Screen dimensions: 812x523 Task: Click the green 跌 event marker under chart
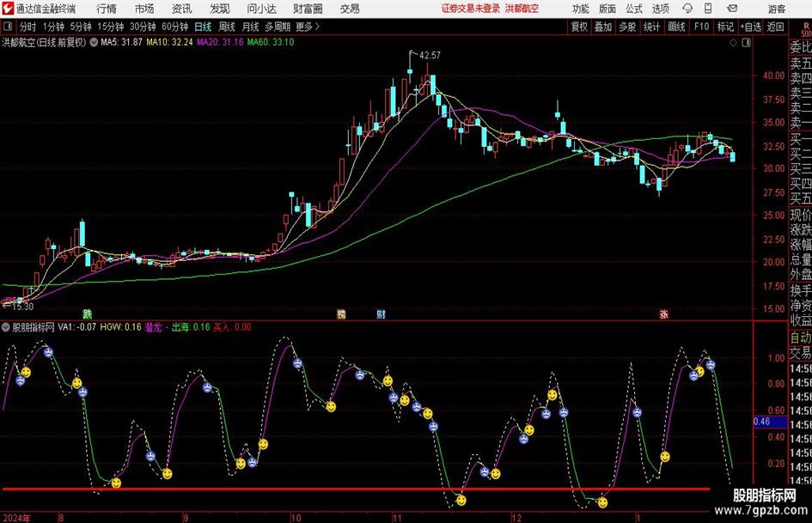[88, 313]
